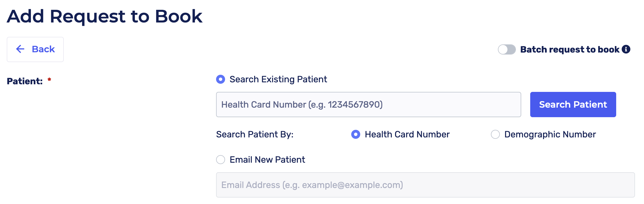Click the info icon beside Batch request
The height and width of the screenshot is (204, 644).
click(x=626, y=49)
